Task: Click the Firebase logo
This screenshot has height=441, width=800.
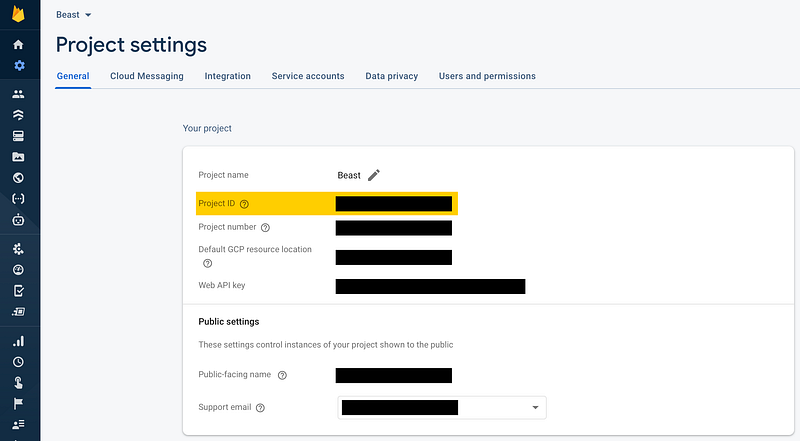Action: pyautogui.click(x=18, y=14)
